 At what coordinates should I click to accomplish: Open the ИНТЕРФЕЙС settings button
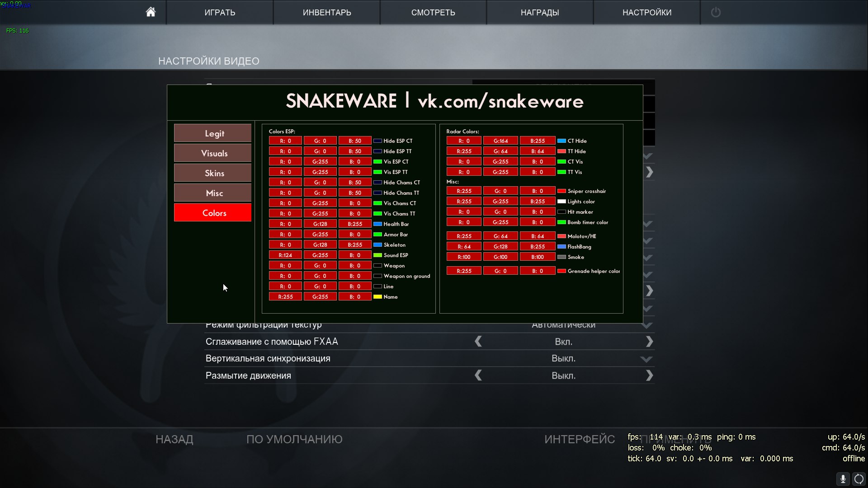pyautogui.click(x=580, y=439)
